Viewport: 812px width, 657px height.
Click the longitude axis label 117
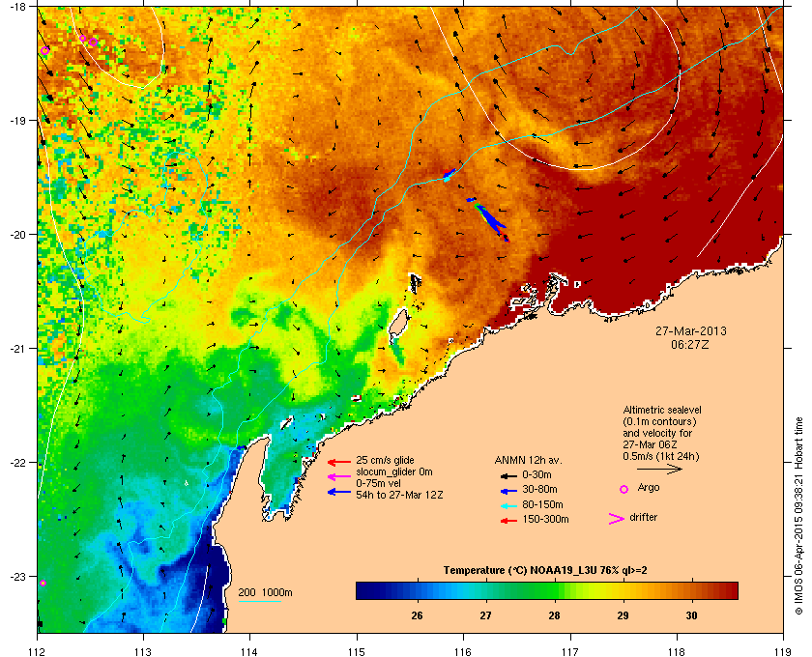(x=570, y=651)
